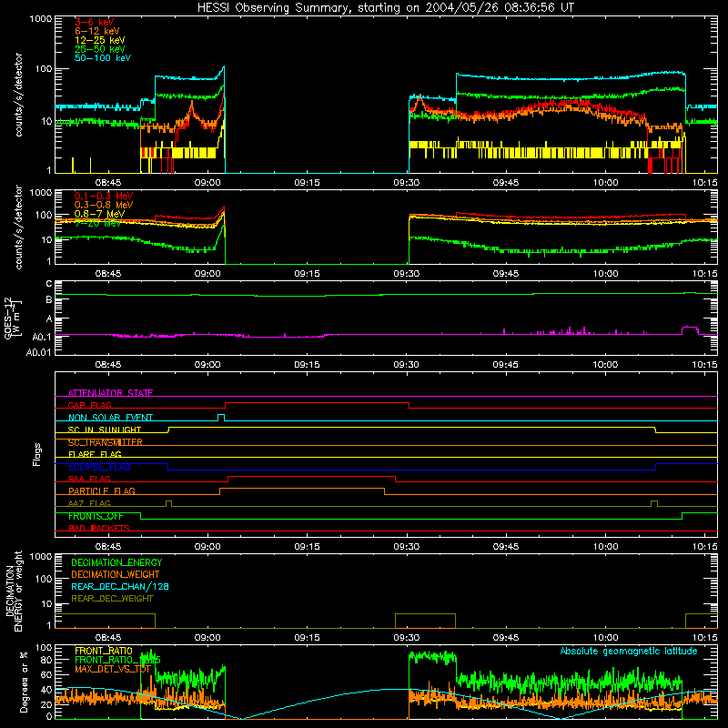Click the 0.3-0.8 MeV legend entry
Screen dimensions: 728x728
click(103, 205)
